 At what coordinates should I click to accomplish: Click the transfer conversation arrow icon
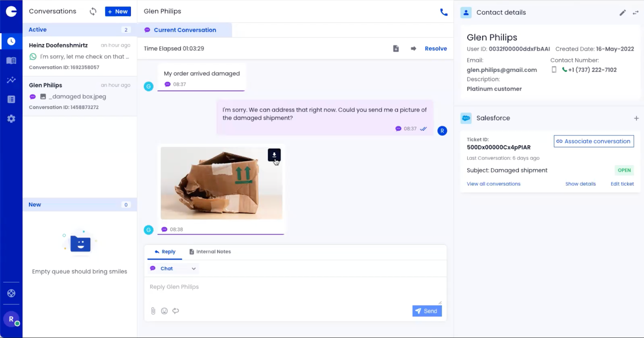[x=413, y=49]
